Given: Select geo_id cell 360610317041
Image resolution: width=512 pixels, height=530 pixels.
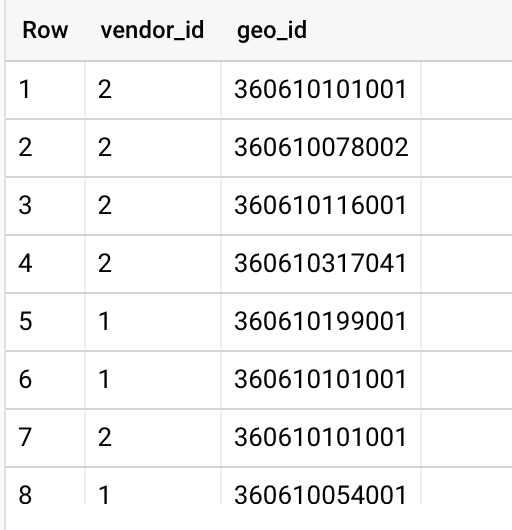Looking at the screenshot, I should [x=320, y=264].
